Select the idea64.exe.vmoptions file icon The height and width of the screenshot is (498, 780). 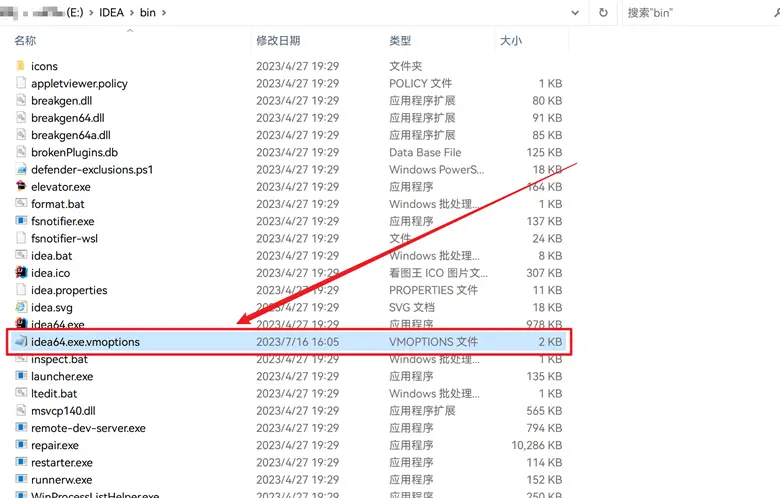[x=22, y=342]
